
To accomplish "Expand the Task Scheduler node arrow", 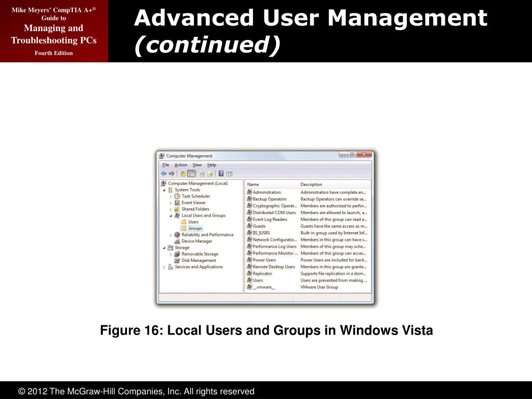I will tap(170, 196).
